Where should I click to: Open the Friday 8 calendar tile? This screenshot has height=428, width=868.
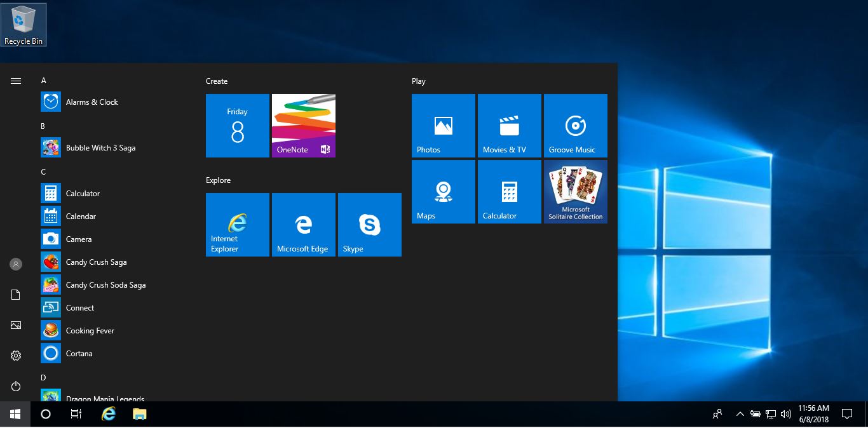pyautogui.click(x=238, y=126)
